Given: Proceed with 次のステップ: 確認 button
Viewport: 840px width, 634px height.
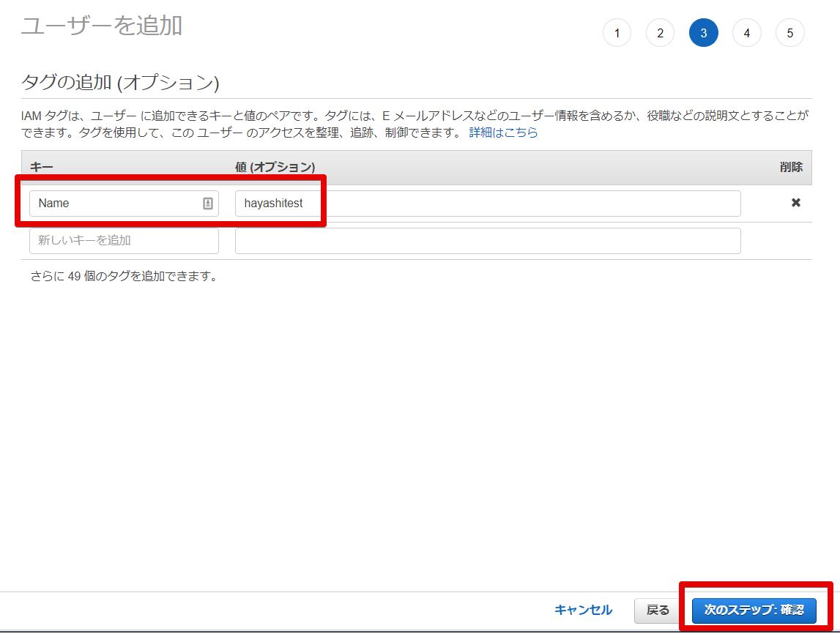Looking at the screenshot, I should 754,610.
